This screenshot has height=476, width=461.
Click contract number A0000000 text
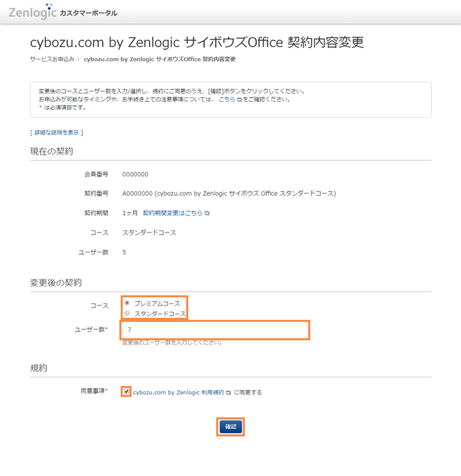137,194
